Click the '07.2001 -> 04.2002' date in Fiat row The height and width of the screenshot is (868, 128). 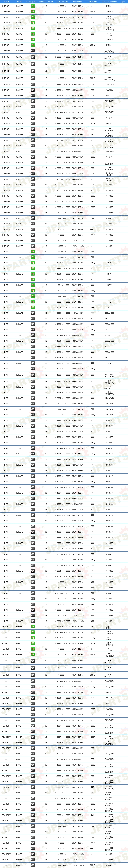[x=62, y=398]
